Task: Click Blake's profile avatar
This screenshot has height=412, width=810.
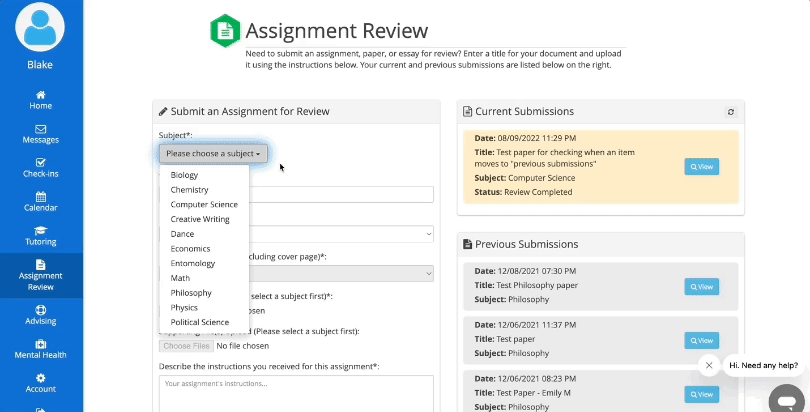Action: [40, 27]
